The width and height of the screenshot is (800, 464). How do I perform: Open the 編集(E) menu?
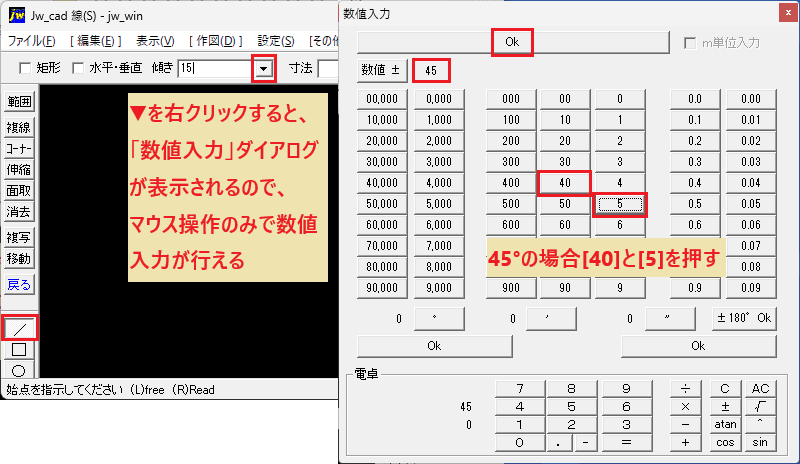click(95, 41)
